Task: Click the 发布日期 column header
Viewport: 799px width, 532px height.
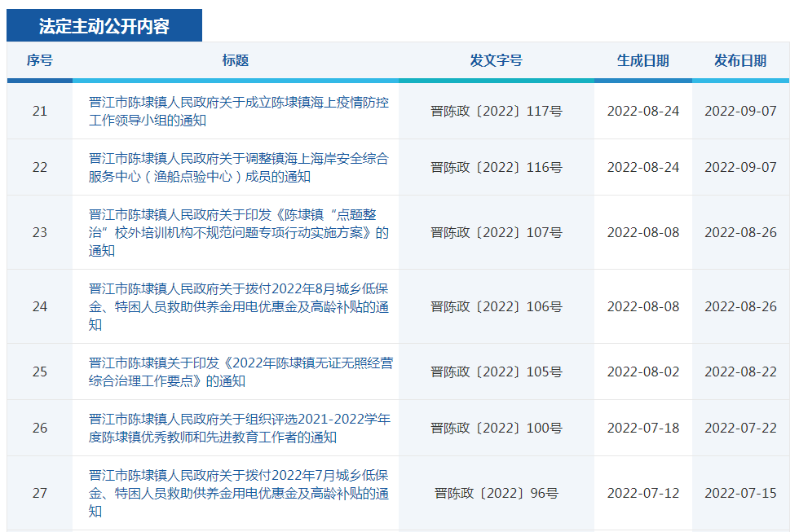Action: pyautogui.click(x=740, y=60)
